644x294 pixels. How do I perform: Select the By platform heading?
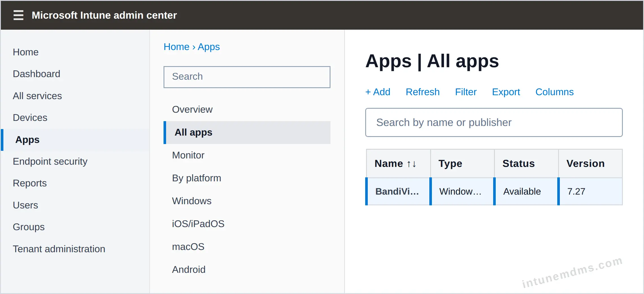[197, 178]
